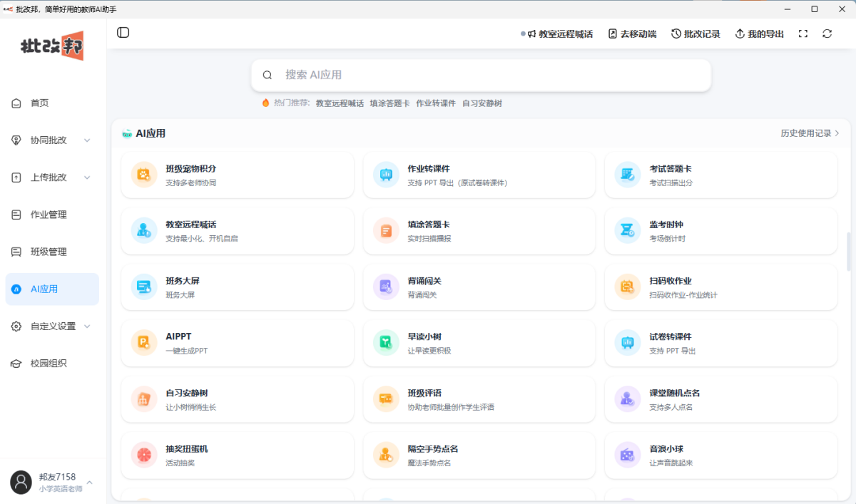Viewport: 856px width, 504px height.
Task: Open the 扫码收作业 app icon
Action: coord(628,287)
